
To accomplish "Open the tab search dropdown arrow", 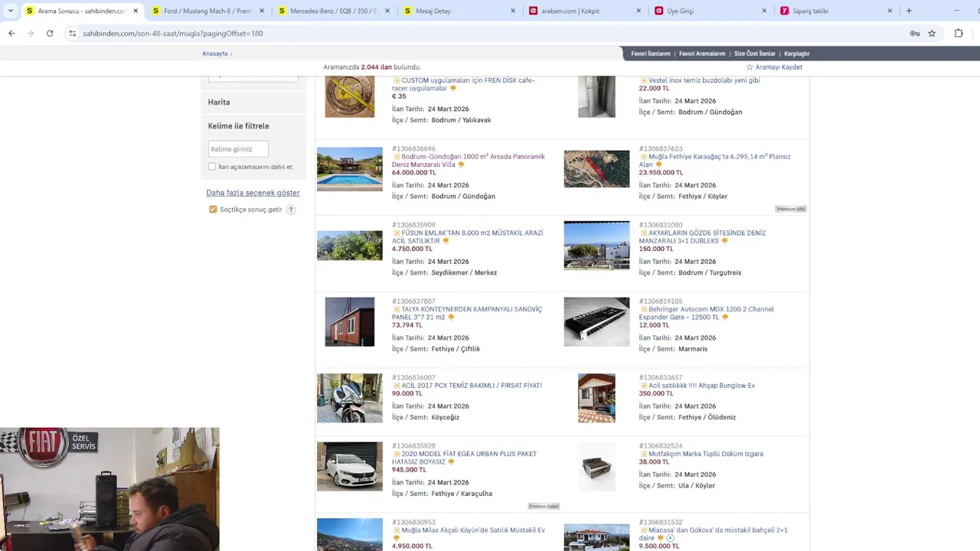I will pyautogui.click(x=10, y=11).
